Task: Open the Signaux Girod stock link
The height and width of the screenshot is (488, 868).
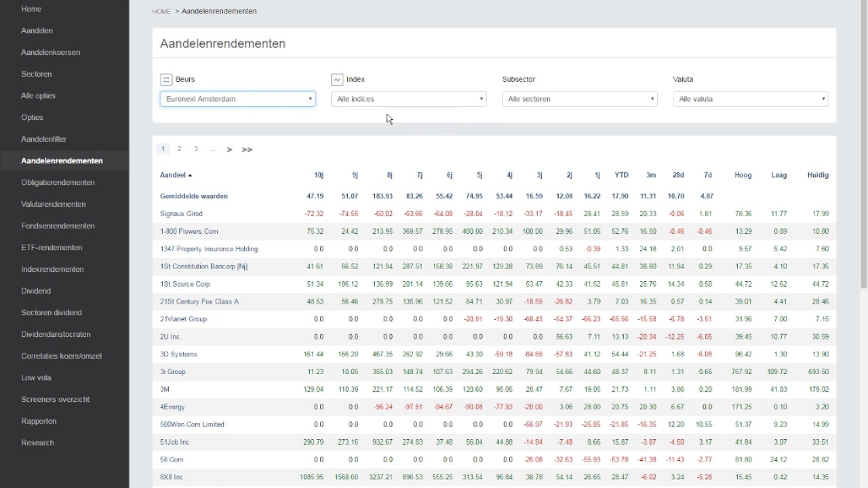Action: click(181, 213)
